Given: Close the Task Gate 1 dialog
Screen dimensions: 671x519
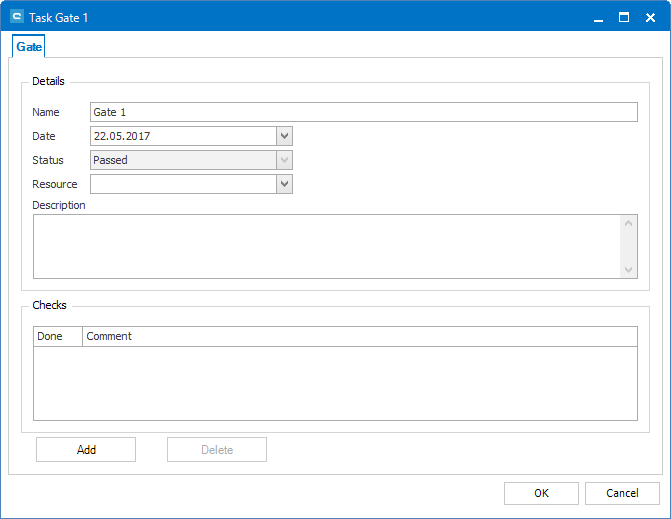Looking at the screenshot, I should coord(650,17).
